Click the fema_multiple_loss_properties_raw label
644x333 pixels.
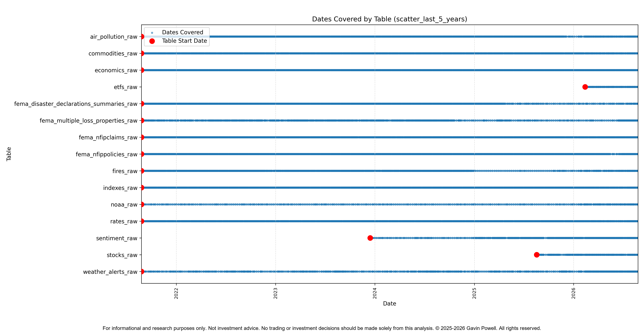[x=89, y=121]
